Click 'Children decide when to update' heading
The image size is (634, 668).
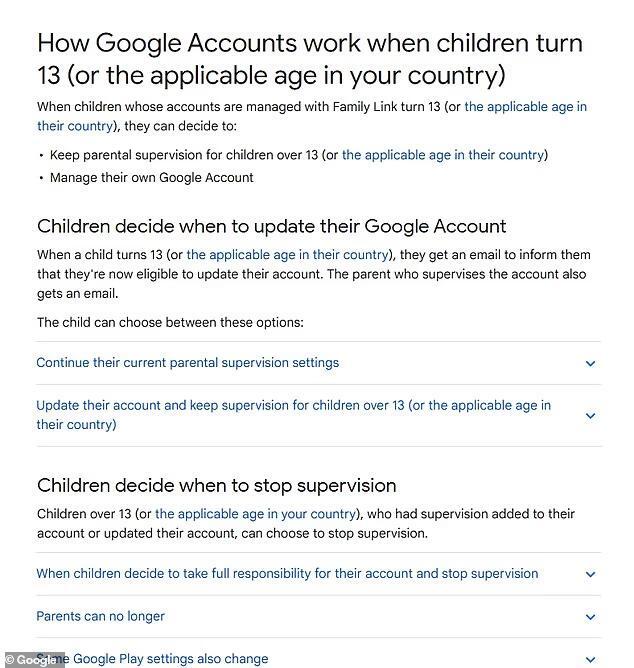point(272,226)
